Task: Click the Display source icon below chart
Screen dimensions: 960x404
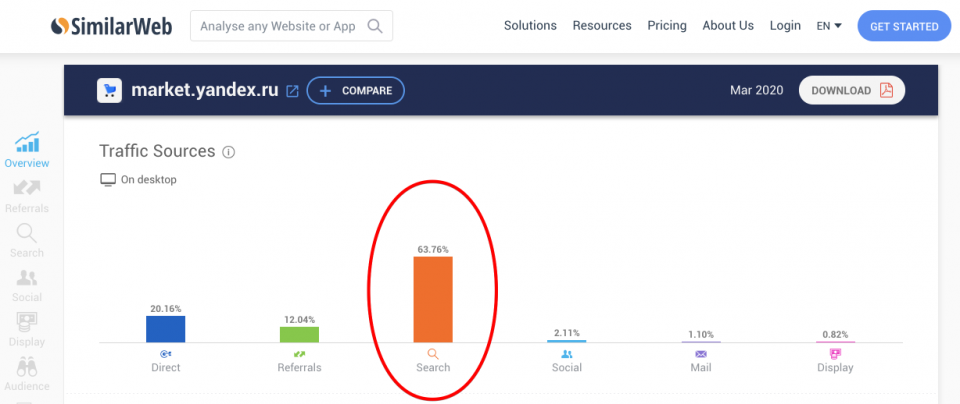Action: [x=835, y=354]
